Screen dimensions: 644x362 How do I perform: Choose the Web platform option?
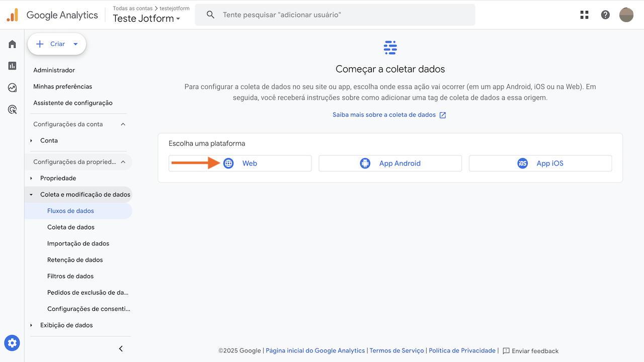tap(240, 163)
